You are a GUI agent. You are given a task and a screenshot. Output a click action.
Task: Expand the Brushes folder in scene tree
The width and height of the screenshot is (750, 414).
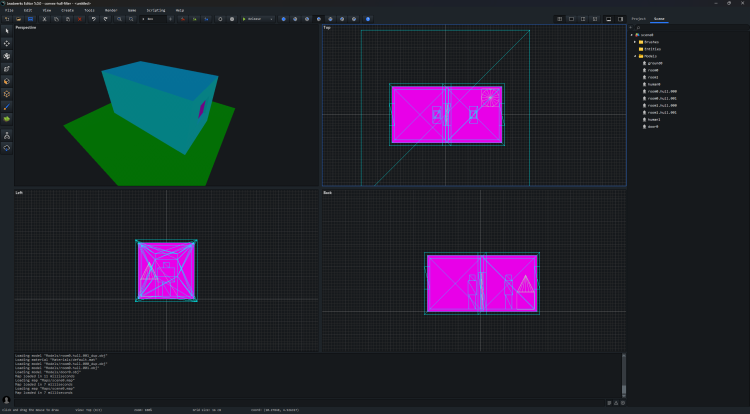coord(633,42)
